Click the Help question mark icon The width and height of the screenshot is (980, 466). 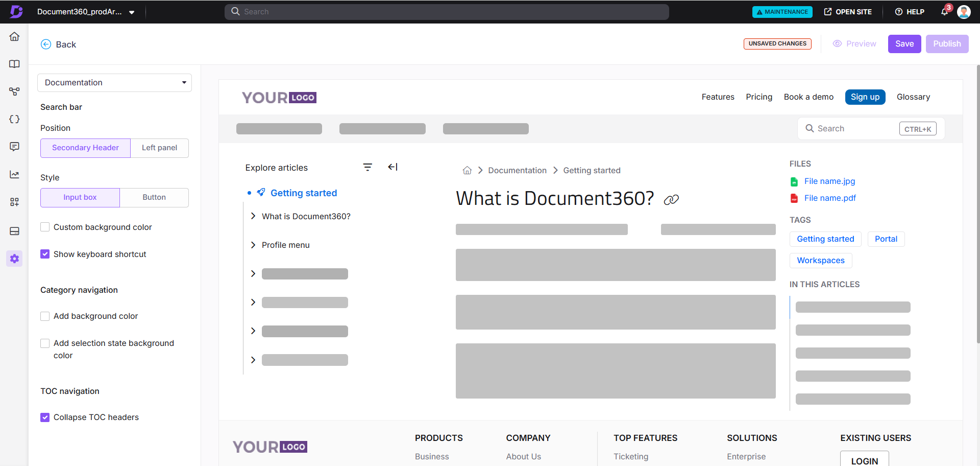tap(899, 12)
